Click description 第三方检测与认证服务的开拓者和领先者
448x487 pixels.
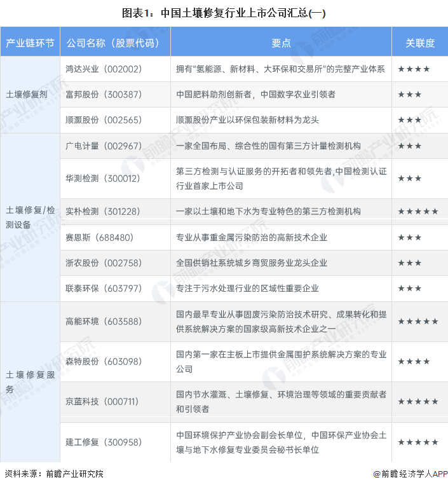click(x=282, y=179)
